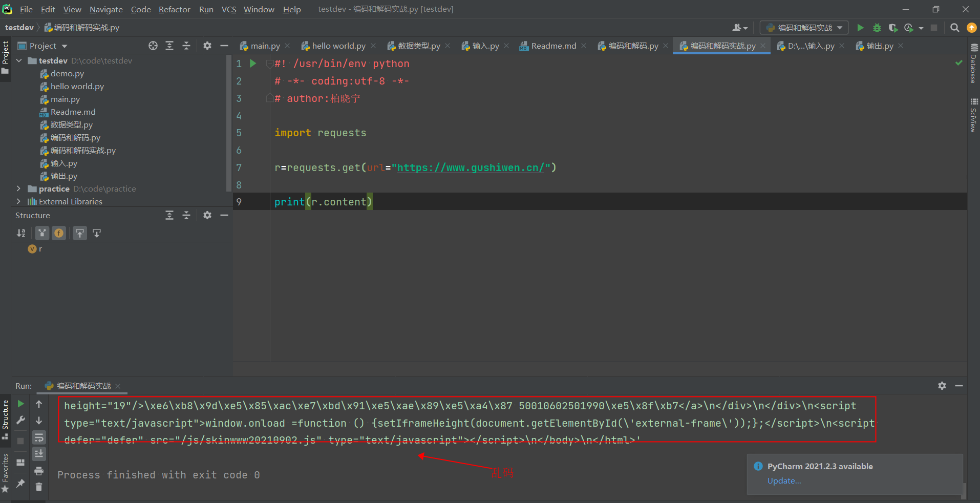The image size is (980, 503).
Task: Switch to the main.py editor tab
Action: pos(265,46)
